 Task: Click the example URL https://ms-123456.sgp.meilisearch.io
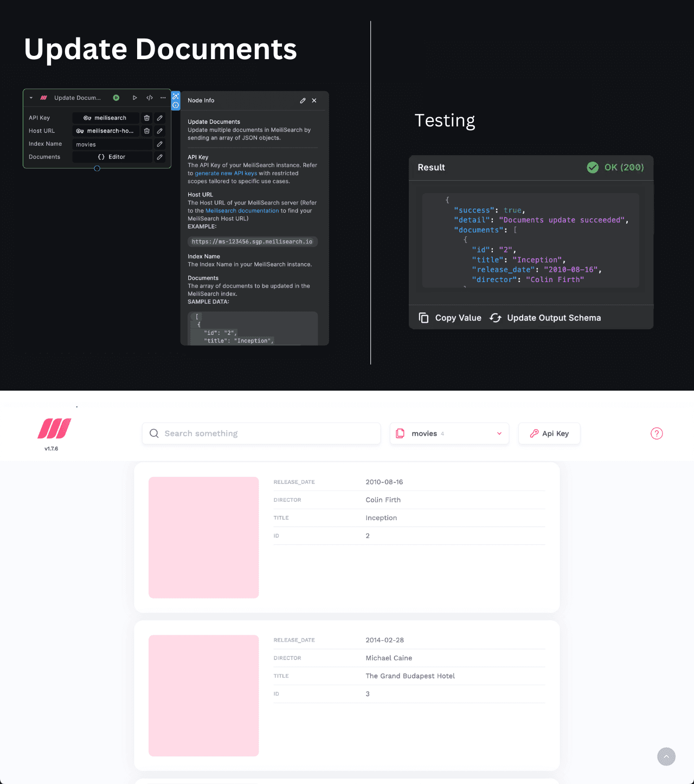(252, 242)
